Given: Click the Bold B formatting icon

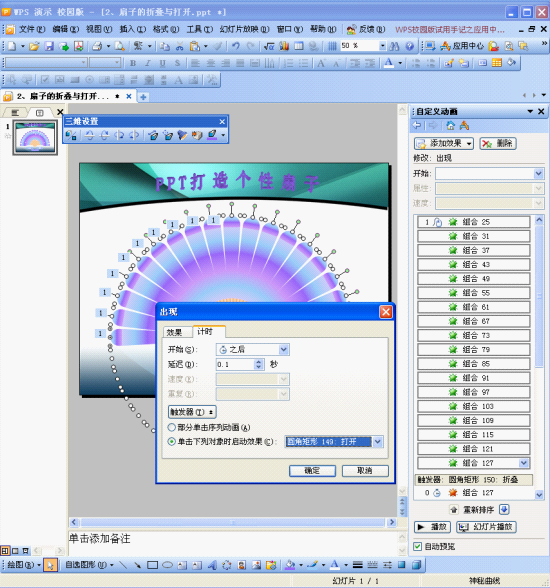Looking at the screenshot, I should [133, 63].
